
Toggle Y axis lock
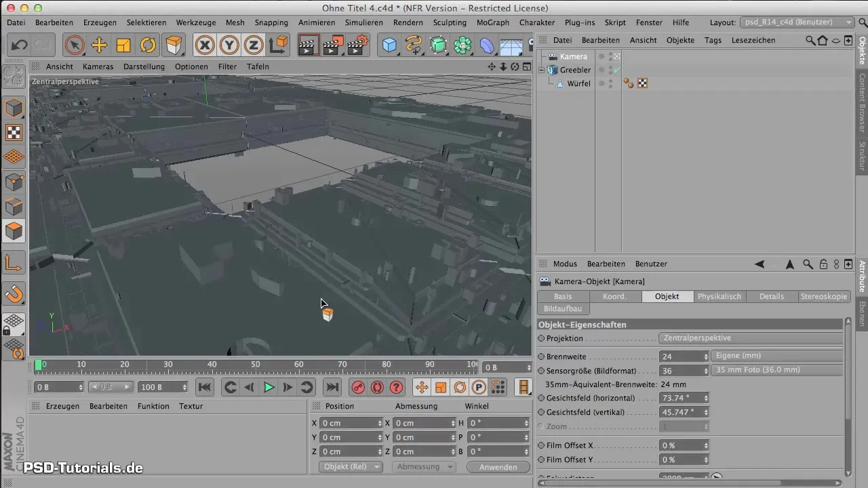pos(229,45)
